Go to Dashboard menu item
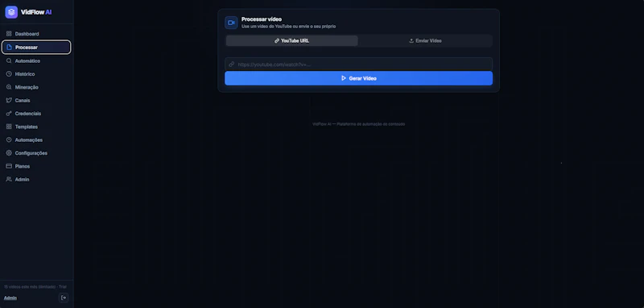Screen dimensions: 644x308 tap(36, 34)
